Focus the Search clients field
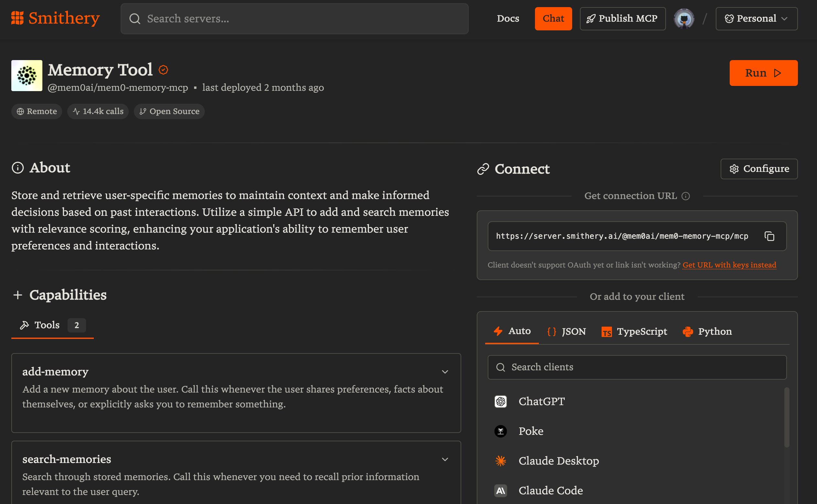 point(637,367)
